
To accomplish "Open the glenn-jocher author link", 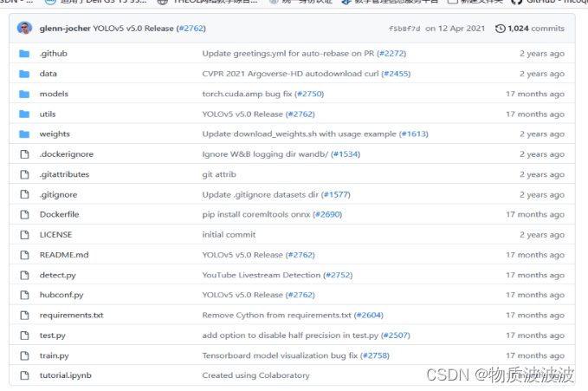I will (65, 29).
